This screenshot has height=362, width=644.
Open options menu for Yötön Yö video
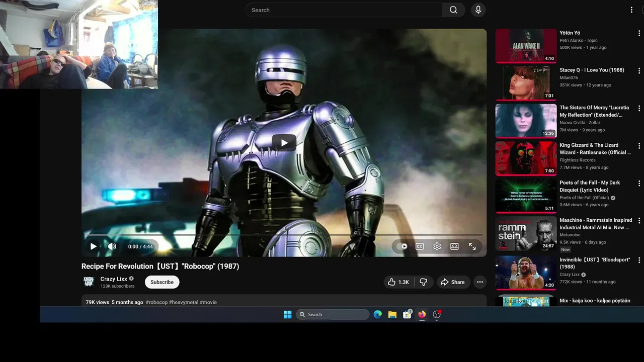tap(639, 34)
